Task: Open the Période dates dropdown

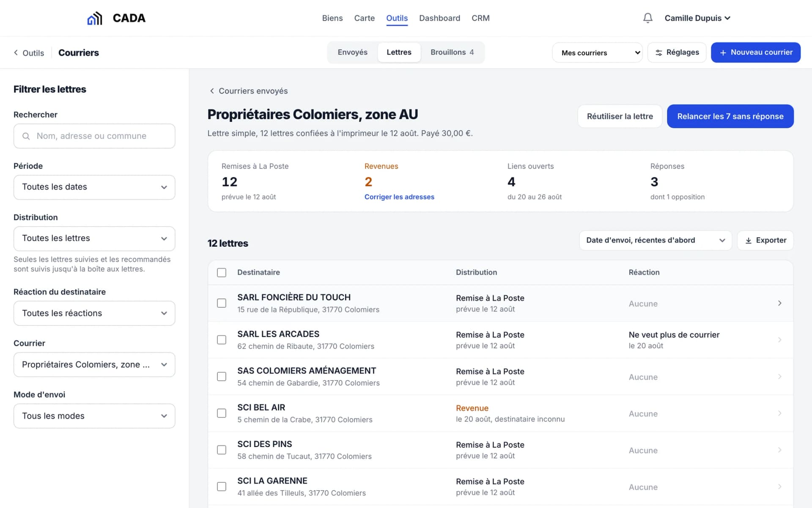Action: click(94, 187)
